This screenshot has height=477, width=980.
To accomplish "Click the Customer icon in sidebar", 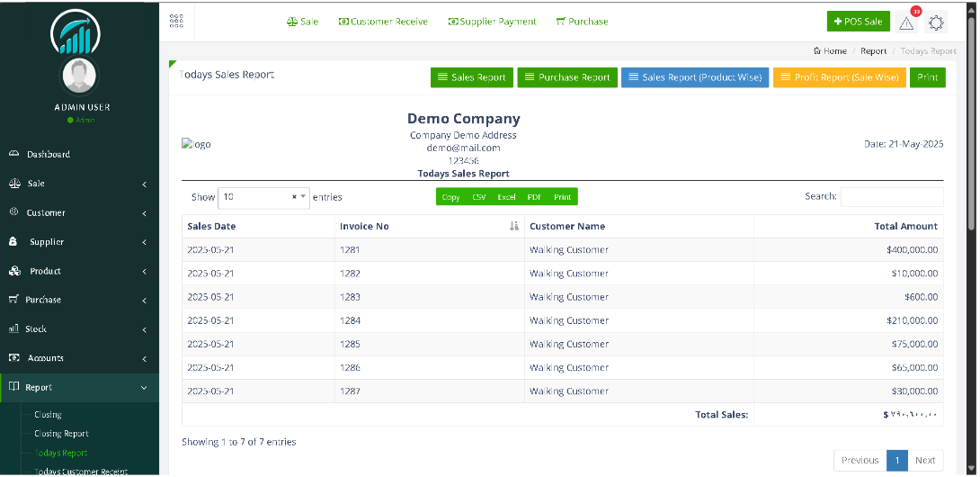I will (13, 212).
